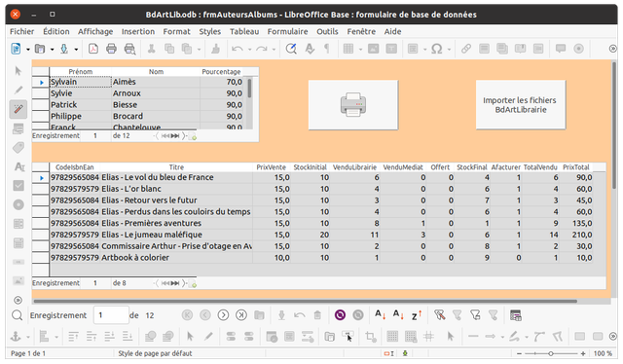This screenshot has width=623, height=364.
Task: Click the New document icon
Action: pos(16,49)
